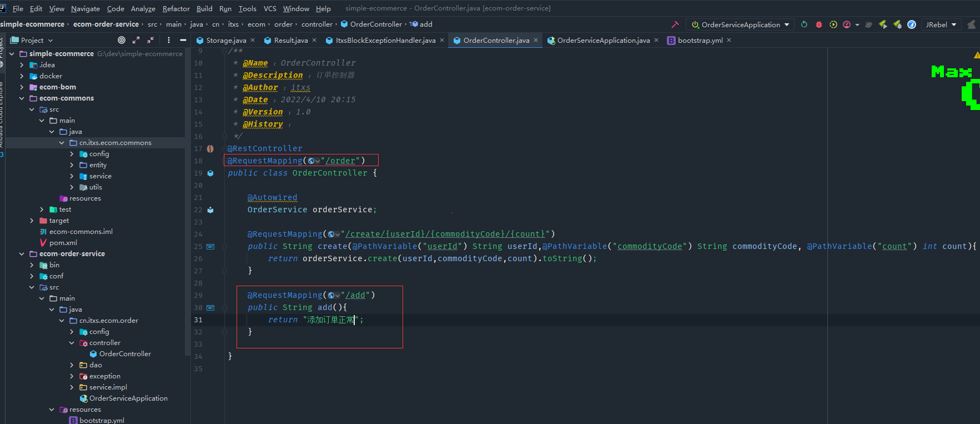The image size is (980, 424).
Task: Open the File menu
Action: coord(18,8)
